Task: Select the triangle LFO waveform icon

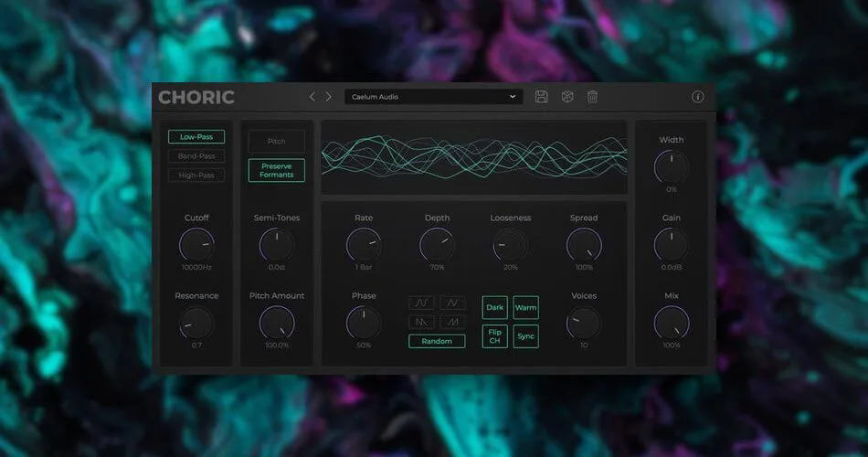Action: tap(452, 303)
